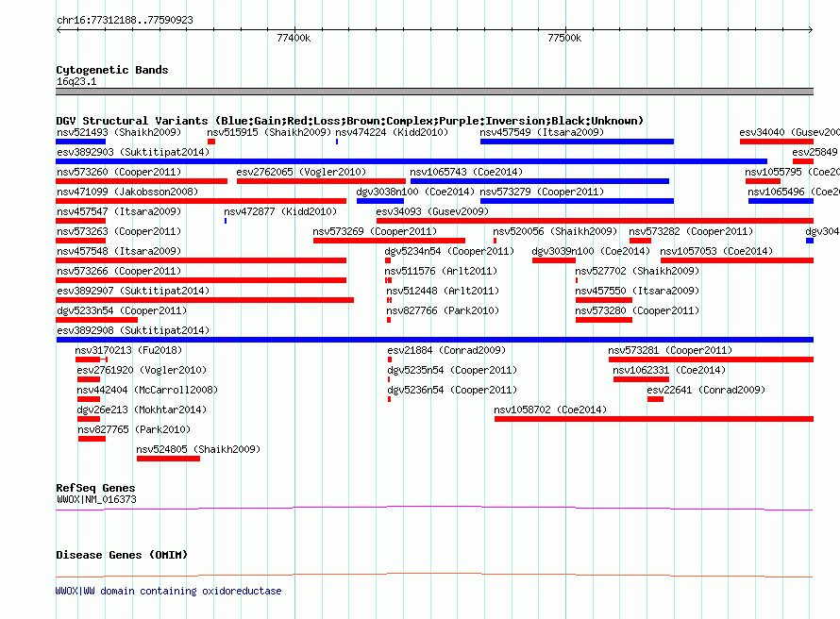Click the red bar under nsv1058702 (Coe2014)
Image resolution: width=840 pixels, height=619 pixels.
(653, 419)
